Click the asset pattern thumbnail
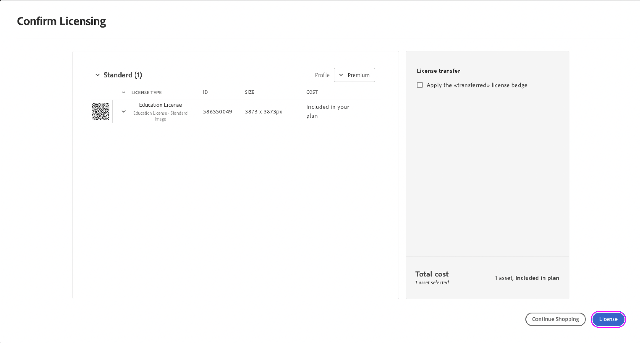The height and width of the screenshot is (364, 641). 101,112
